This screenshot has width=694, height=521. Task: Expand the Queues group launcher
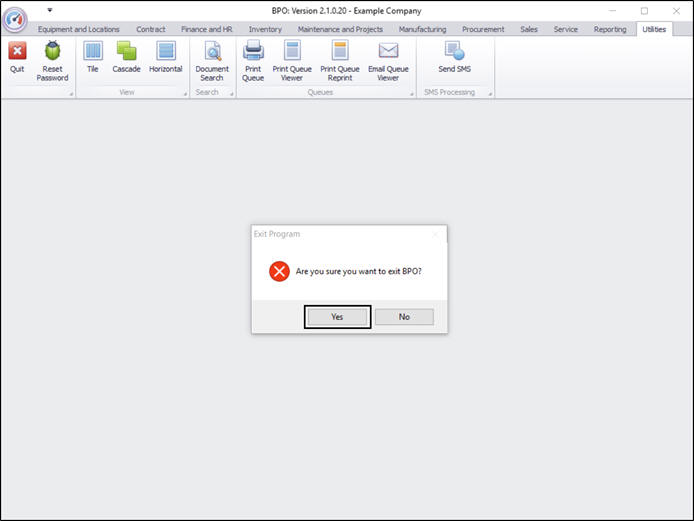(x=412, y=94)
